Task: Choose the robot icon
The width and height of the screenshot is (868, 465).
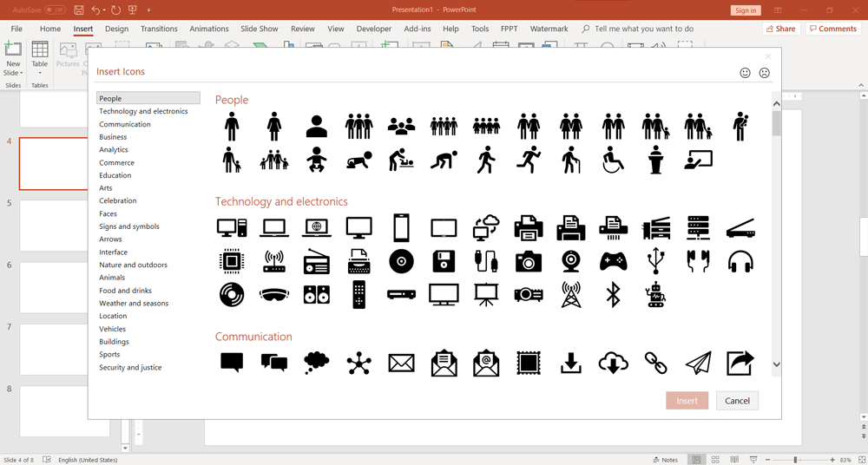Action: click(x=655, y=295)
